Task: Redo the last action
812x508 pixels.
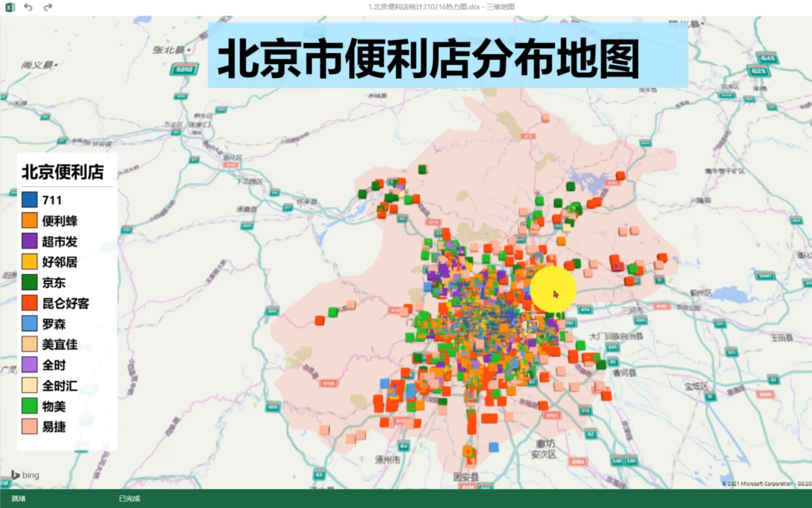Action: [48, 7]
